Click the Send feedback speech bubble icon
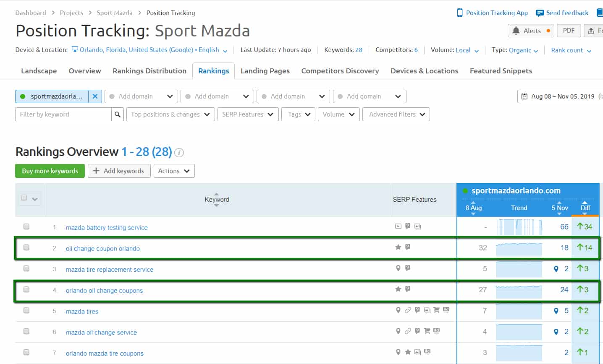The width and height of the screenshot is (603, 364). coord(540,13)
